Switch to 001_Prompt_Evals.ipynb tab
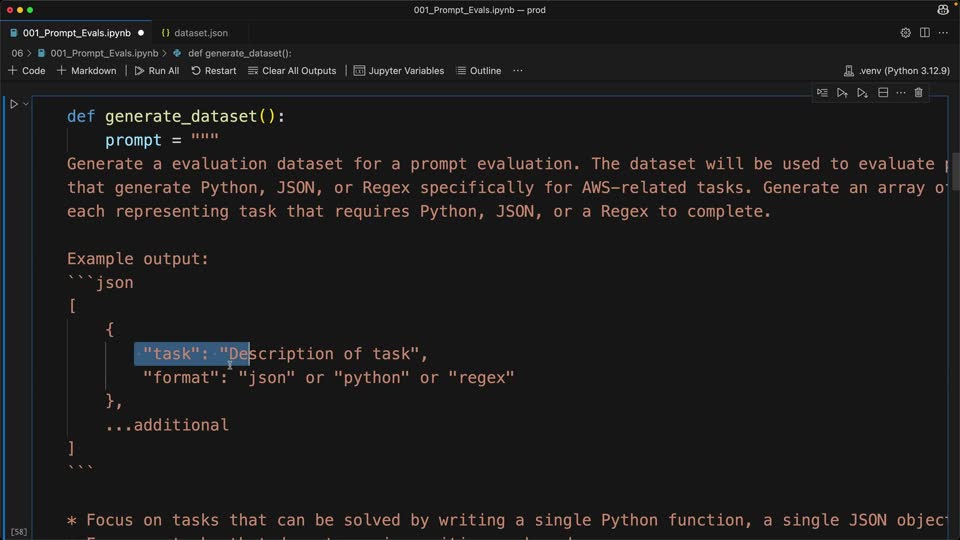The width and height of the screenshot is (960, 540). pos(77,33)
